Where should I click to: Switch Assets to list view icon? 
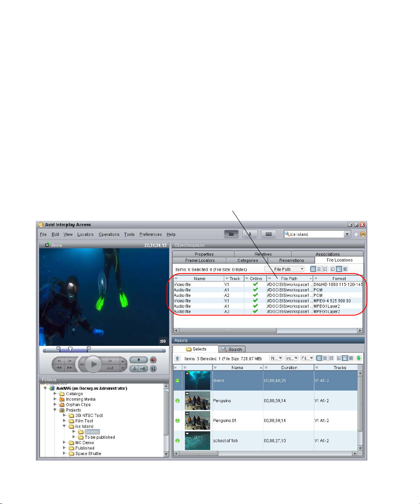point(319,358)
